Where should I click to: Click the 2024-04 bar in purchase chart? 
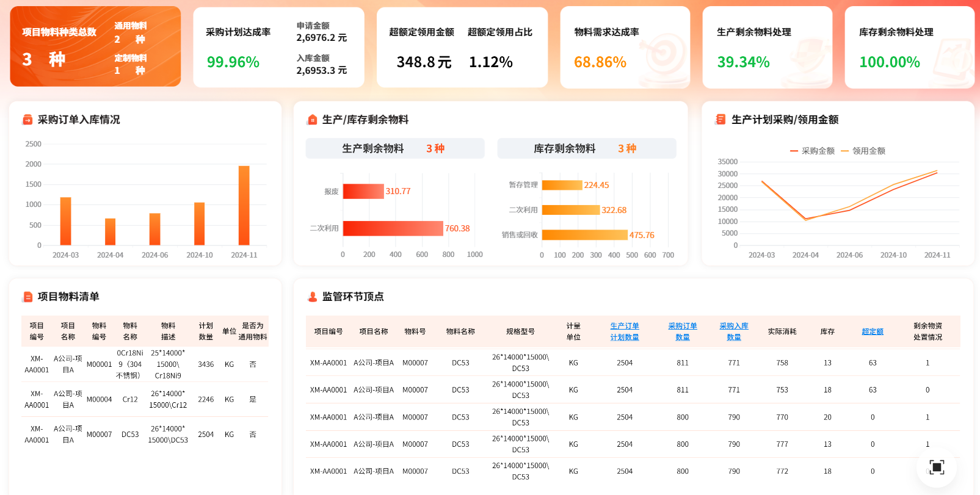coord(110,232)
